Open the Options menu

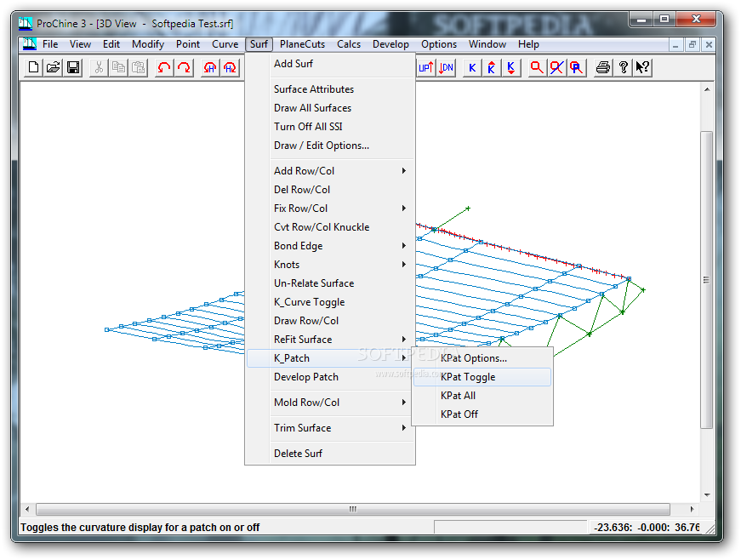pos(439,44)
